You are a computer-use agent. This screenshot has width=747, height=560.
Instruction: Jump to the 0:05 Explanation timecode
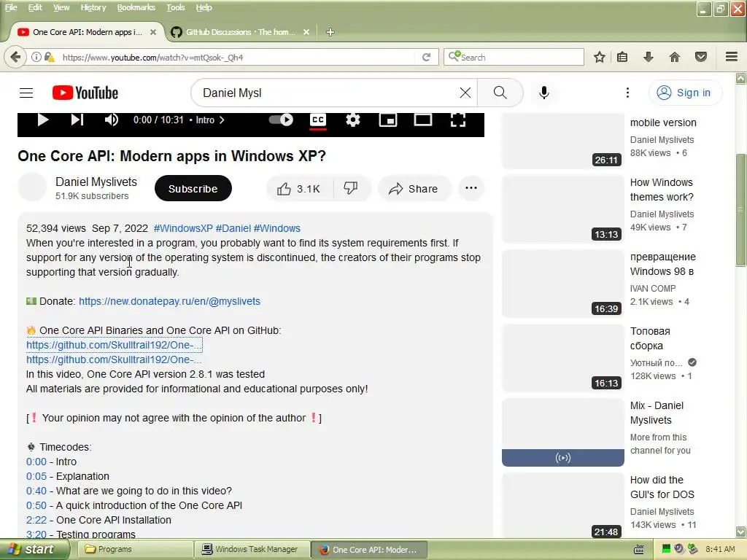point(36,476)
